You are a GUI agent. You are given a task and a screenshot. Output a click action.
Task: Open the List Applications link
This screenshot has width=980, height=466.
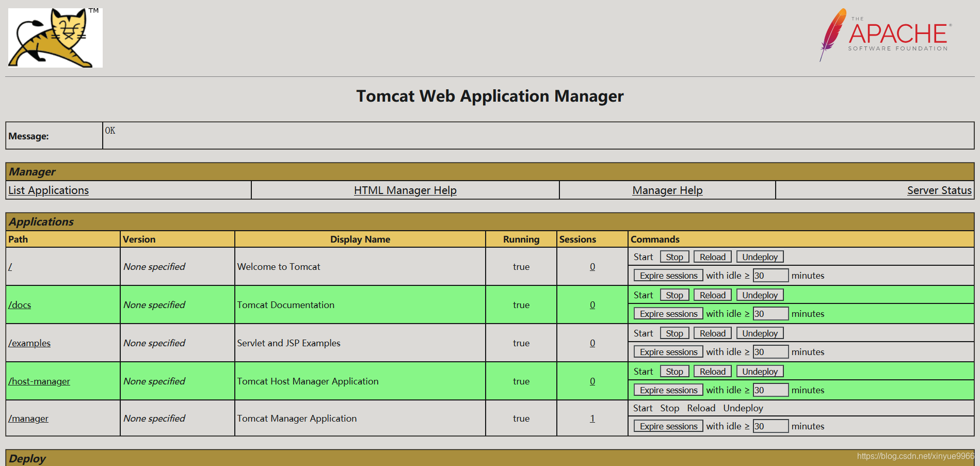[49, 190]
